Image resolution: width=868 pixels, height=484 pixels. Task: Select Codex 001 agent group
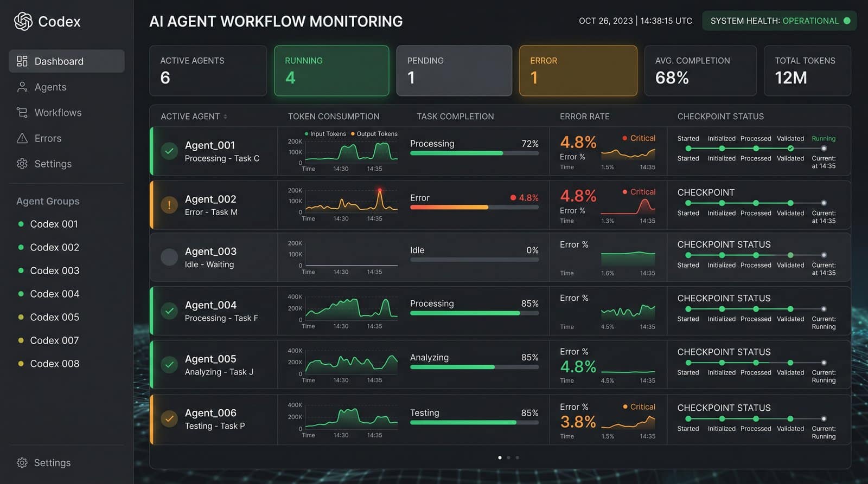click(49, 224)
